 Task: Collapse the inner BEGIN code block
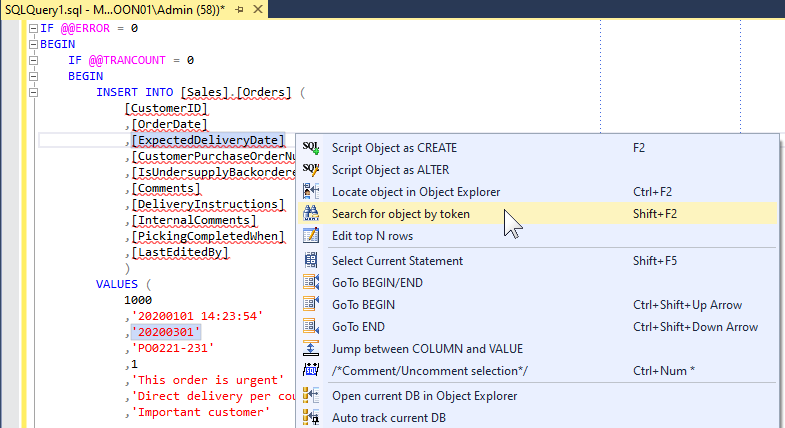click(x=33, y=77)
